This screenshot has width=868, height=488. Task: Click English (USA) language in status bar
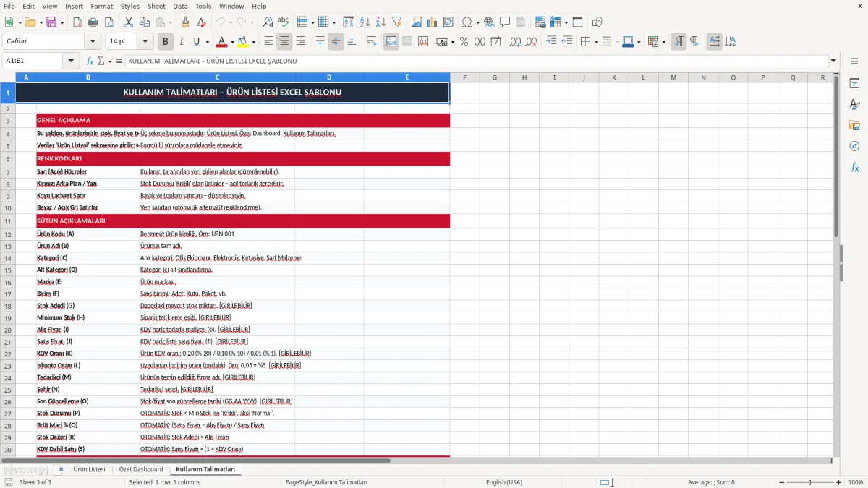tap(504, 482)
